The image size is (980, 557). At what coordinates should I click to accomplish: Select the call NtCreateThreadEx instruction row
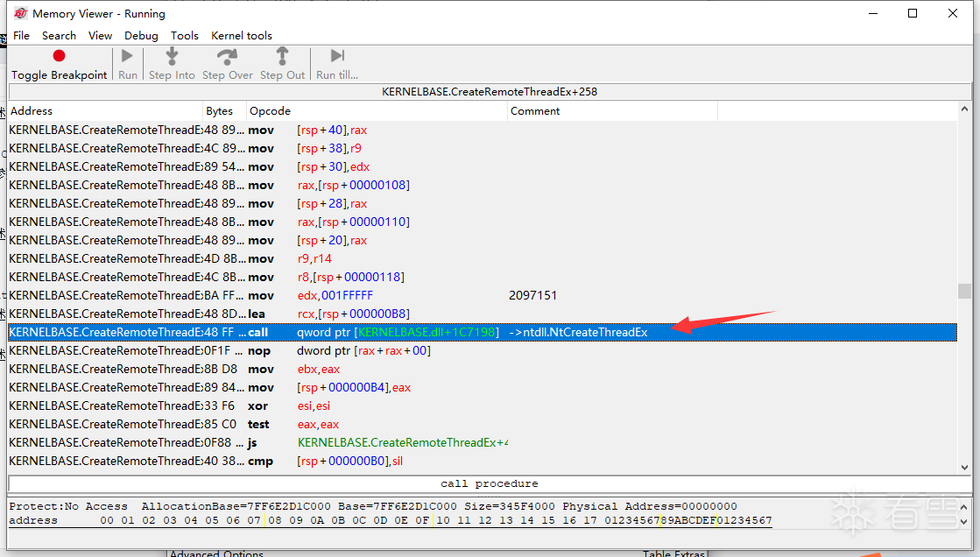point(482,332)
